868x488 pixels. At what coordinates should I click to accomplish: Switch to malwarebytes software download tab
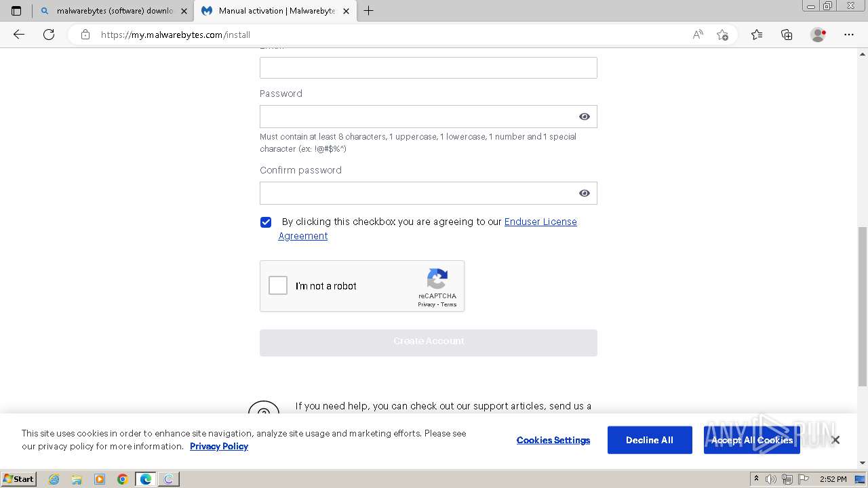pyautogui.click(x=112, y=11)
